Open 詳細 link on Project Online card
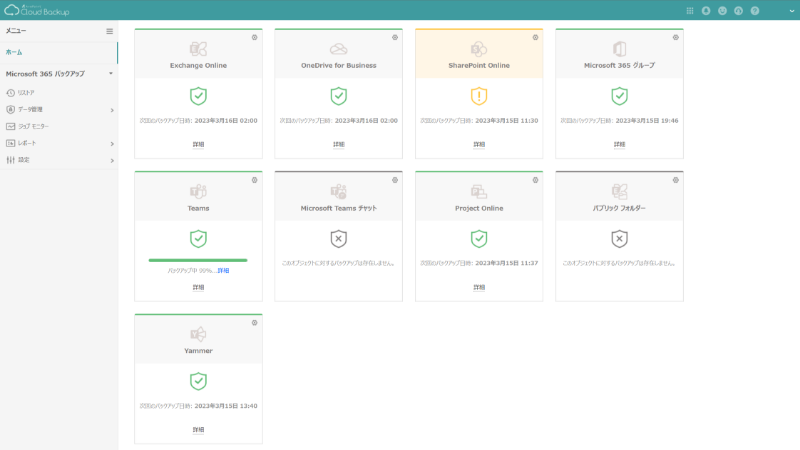800x450 pixels. 479,287
